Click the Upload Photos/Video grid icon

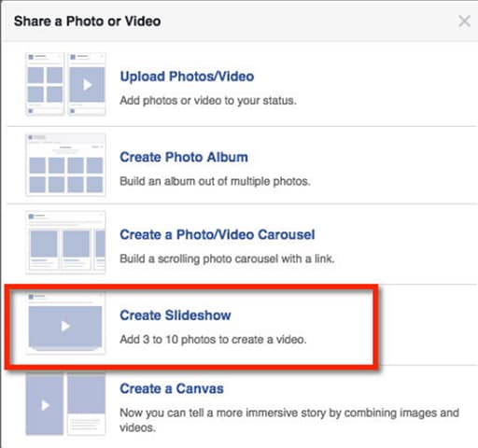click(45, 84)
